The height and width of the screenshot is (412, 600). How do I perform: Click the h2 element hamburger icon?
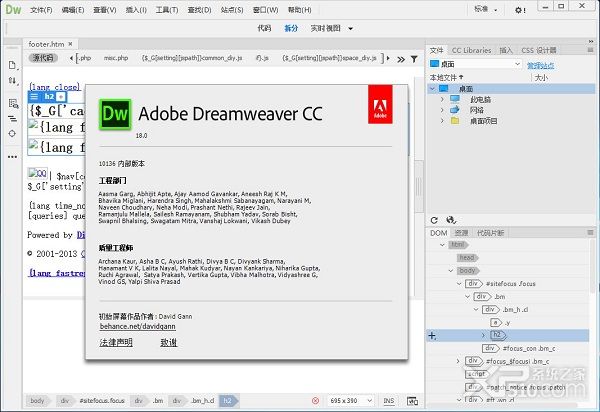tap(34, 97)
